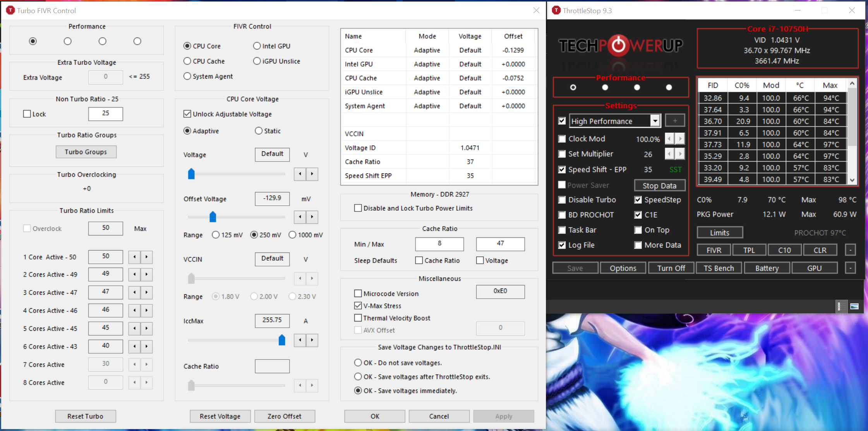Image resolution: width=868 pixels, height=431 pixels.
Task: Click the Non Turbo Ratio value field
Action: pyautogui.click(x=106, y=113)
